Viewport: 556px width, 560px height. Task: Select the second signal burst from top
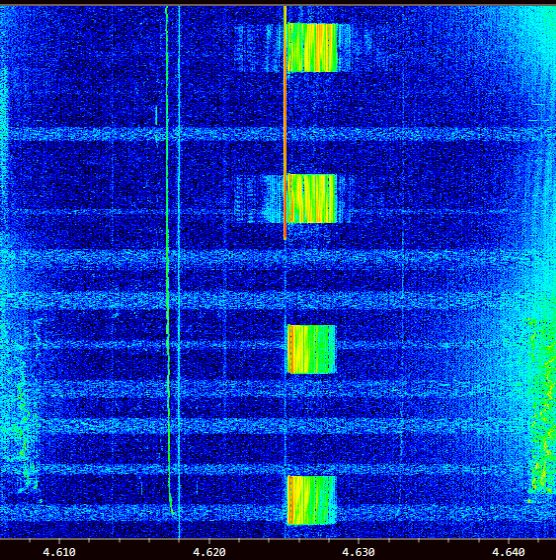312,199
